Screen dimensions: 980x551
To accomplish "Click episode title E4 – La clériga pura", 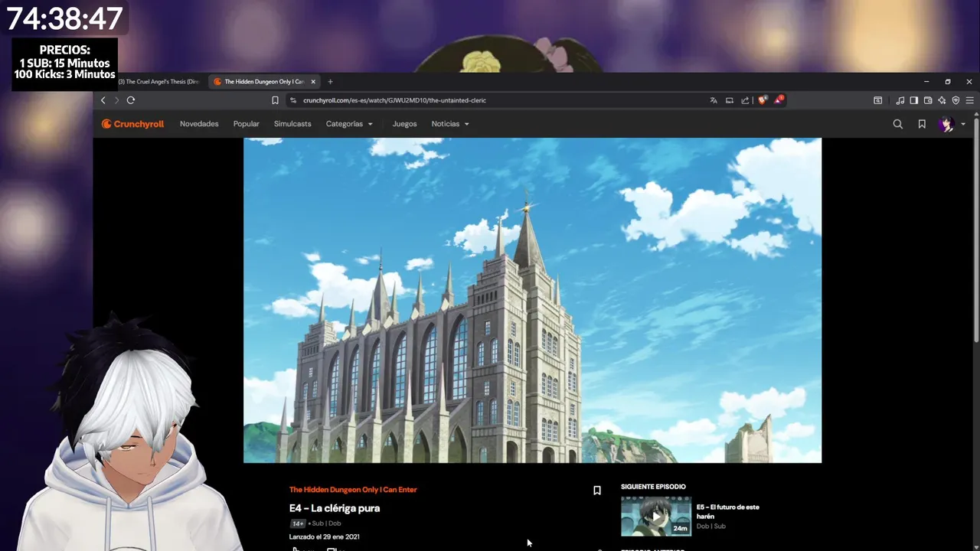I will [x=335, y=508].
